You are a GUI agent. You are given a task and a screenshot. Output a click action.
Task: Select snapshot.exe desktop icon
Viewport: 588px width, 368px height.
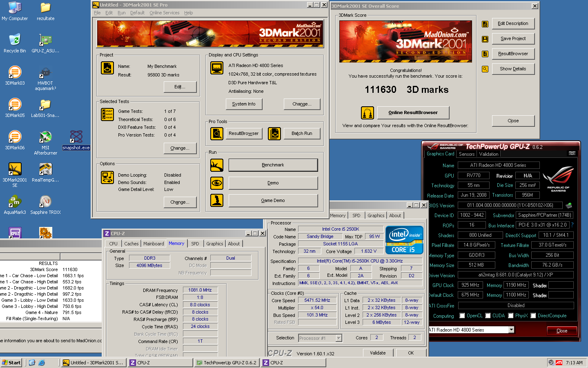click(76, 140)
